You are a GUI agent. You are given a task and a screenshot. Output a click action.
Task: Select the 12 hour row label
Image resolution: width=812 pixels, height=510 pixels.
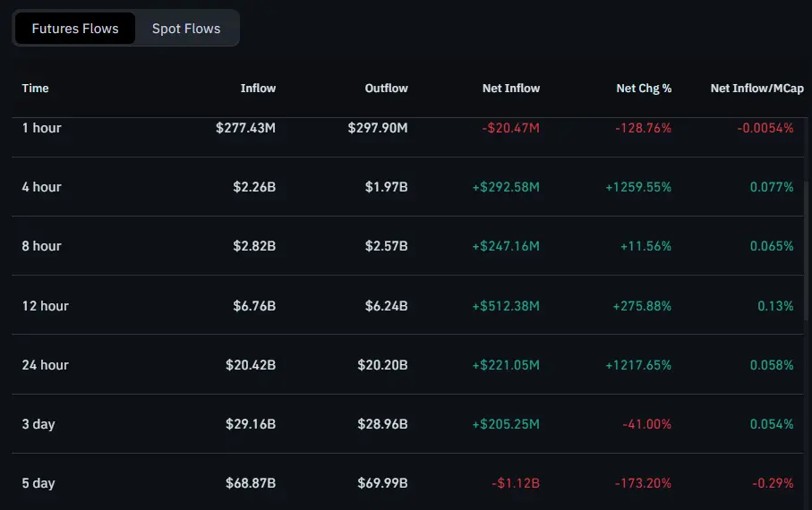point(46,306)
